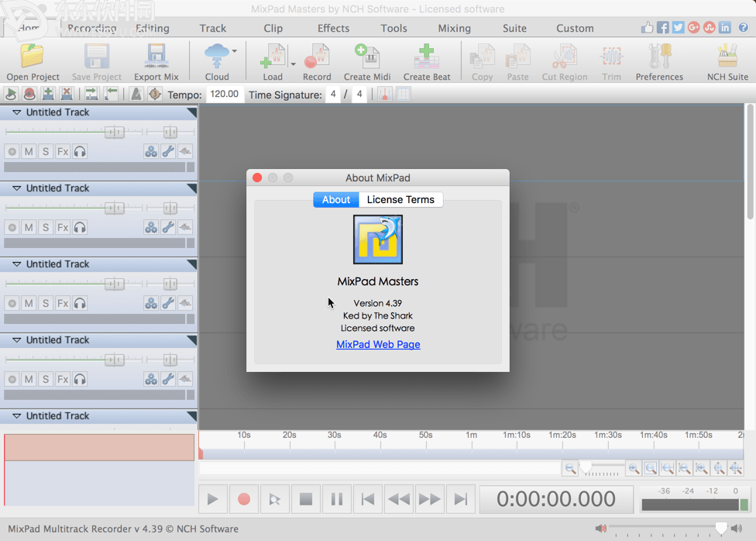Viewport: 756px width, 541px height.
Task: Collapse the fifth Untitled Track triangle
Action: click(16, 415)
